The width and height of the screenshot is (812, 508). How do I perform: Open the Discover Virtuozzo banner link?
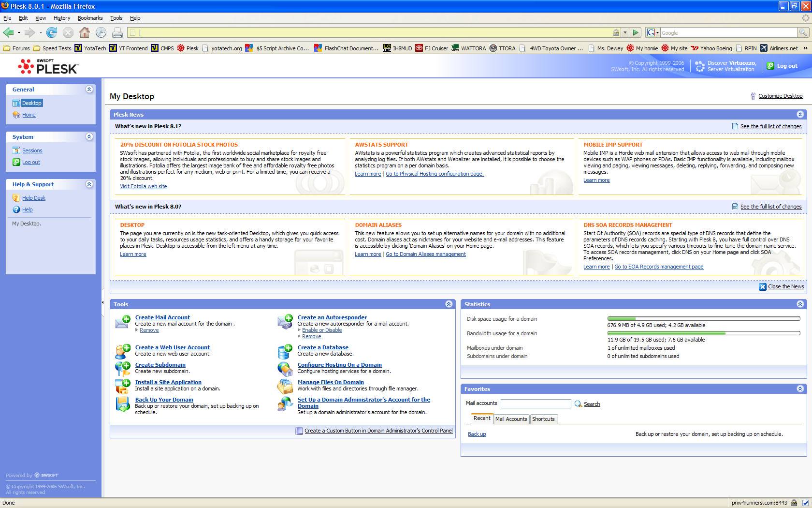[x=726, y=66]
